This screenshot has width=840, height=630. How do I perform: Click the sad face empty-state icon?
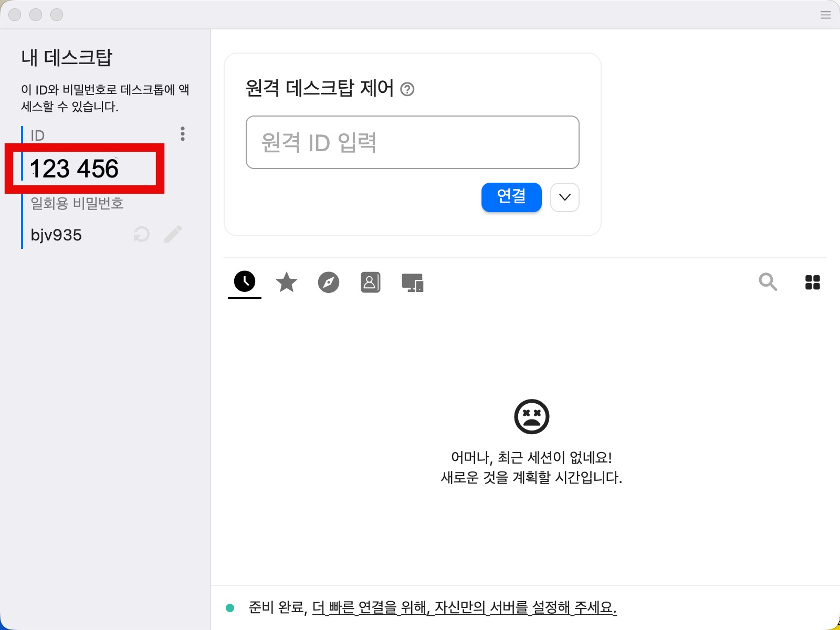pos(531,417)
